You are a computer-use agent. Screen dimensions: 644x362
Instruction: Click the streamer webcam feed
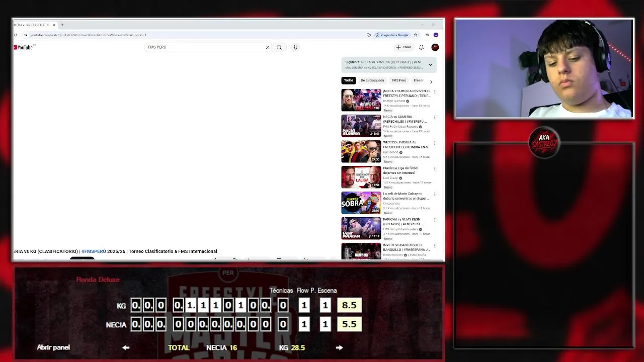(544, 69)
